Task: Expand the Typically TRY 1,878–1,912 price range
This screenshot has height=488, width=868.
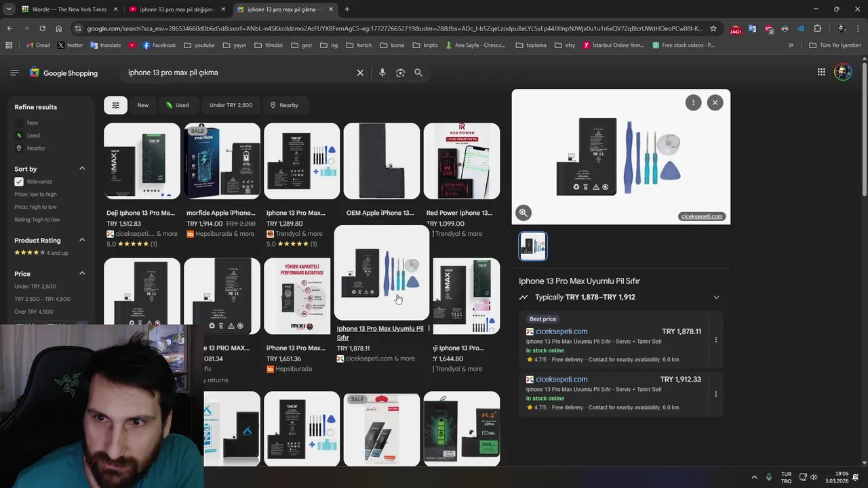Action: (x=716, y=298)
